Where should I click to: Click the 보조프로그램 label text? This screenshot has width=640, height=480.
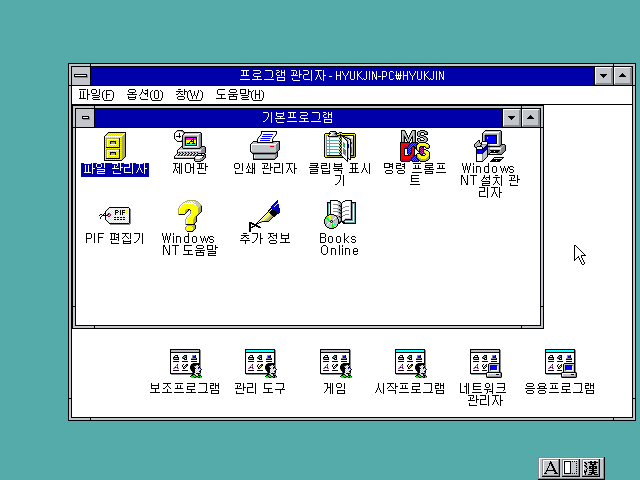[x=185, y=388]
